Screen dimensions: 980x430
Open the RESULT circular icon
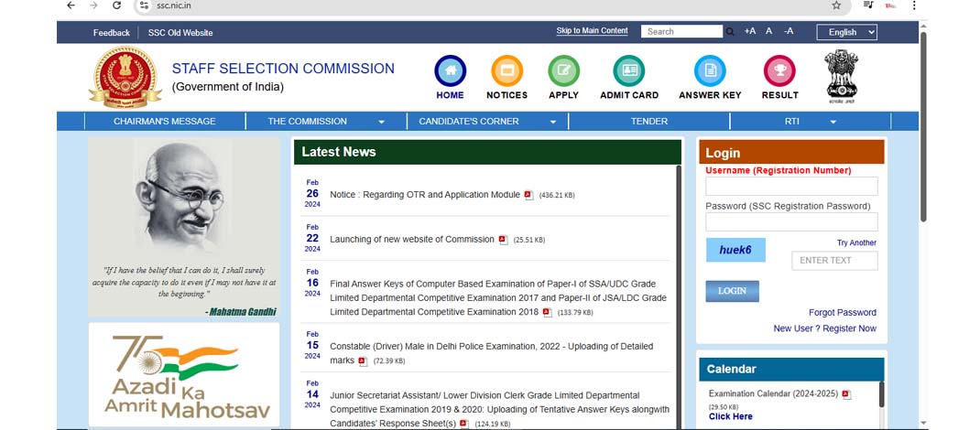tap(779, 70)
